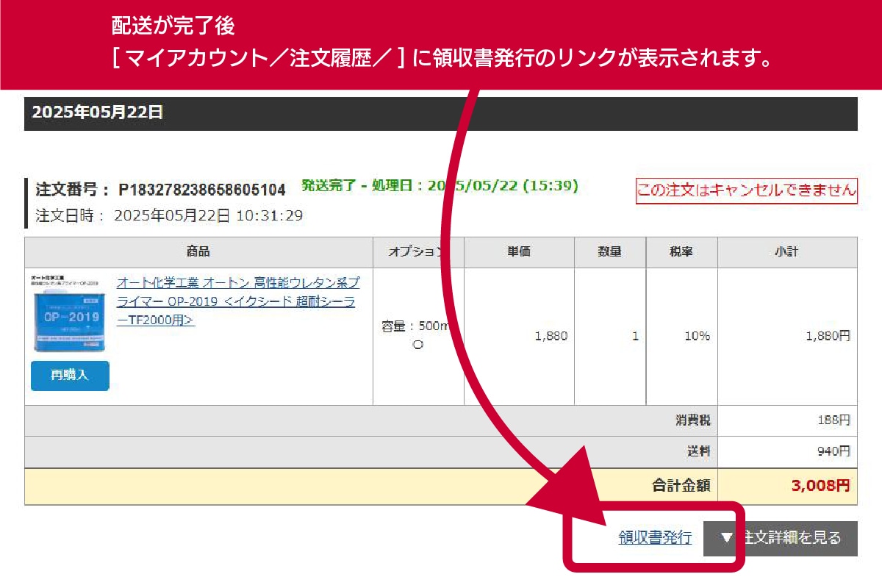Click the 容量 option cell

coord(416,335)
